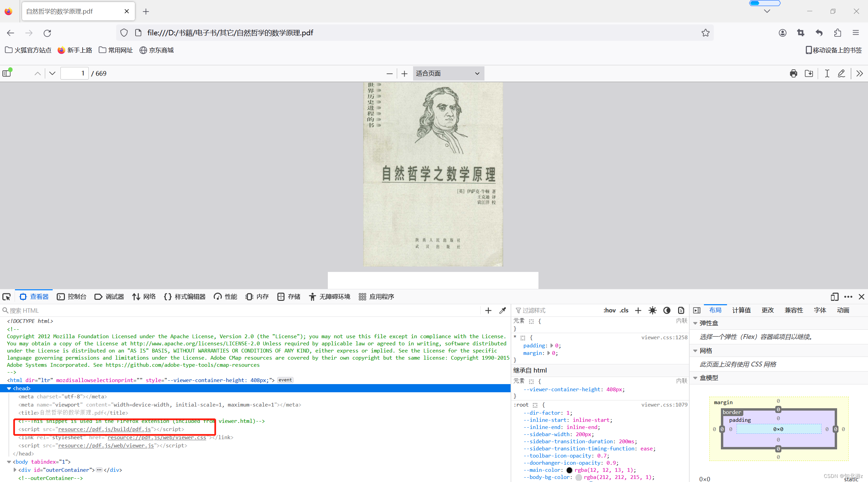Screen dimensions: 868x482
Task: Click the PDF print icon
Action: [793, 73]
